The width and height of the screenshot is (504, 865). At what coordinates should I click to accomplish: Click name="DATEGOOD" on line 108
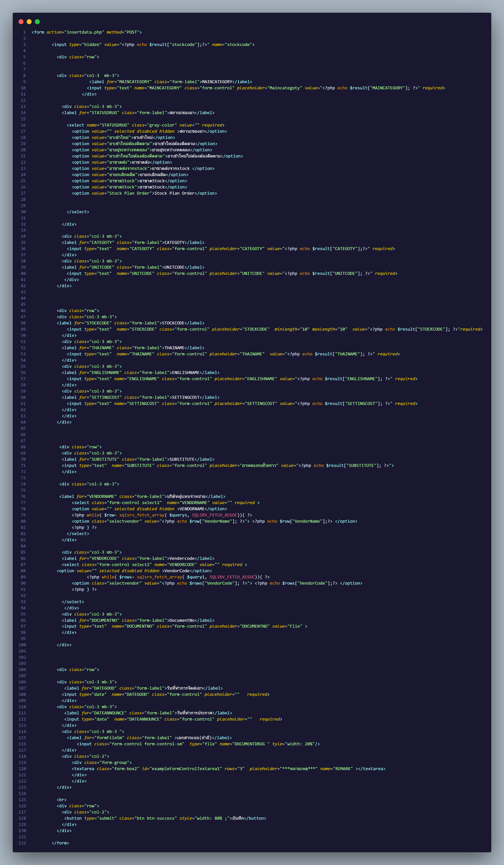pos(130,694)
